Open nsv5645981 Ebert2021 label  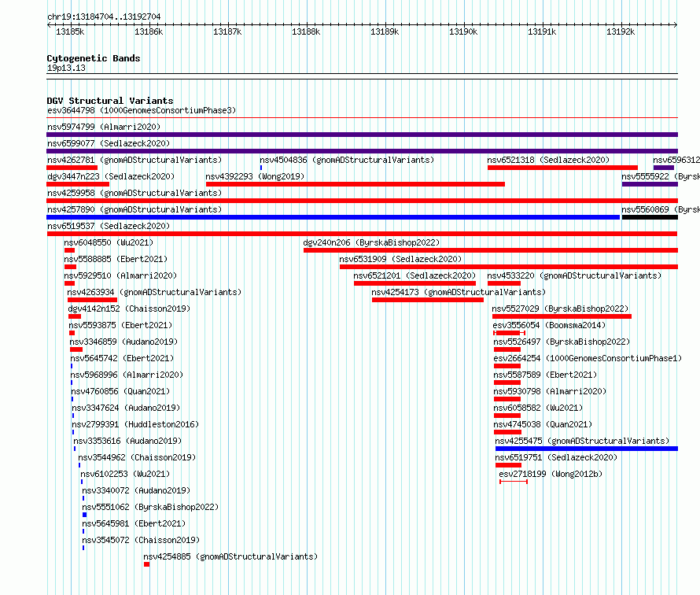[x=134, y=523]
